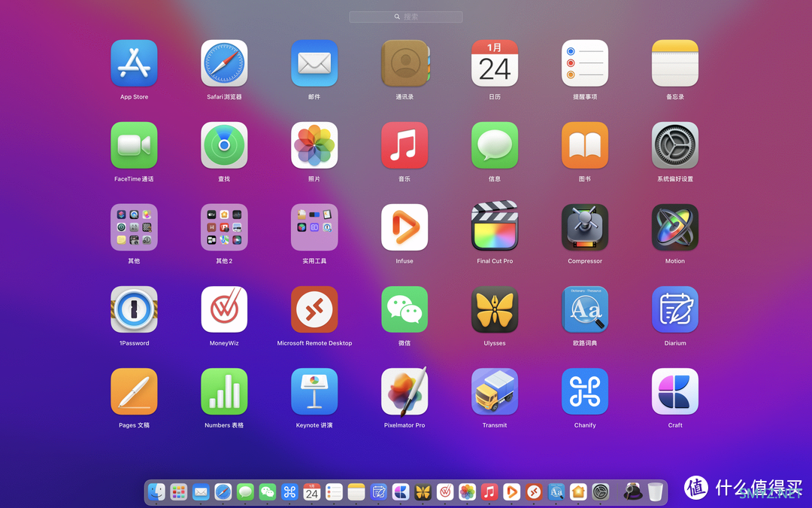Open 1Password app
This screenshot has width=812, height=508.
(134, 309)
